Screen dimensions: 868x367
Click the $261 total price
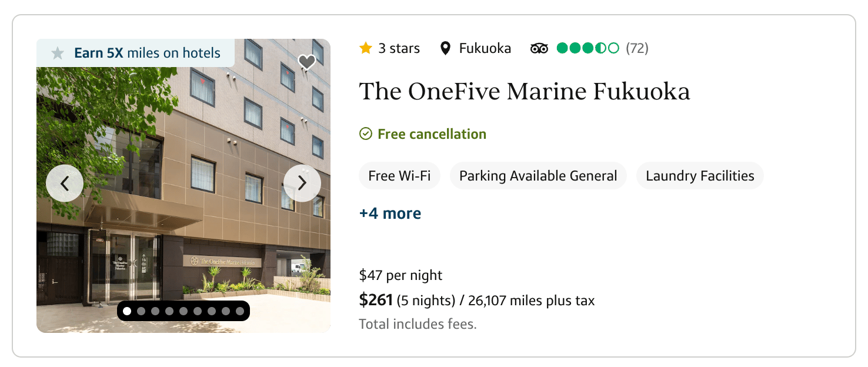[x=376, y=301]
